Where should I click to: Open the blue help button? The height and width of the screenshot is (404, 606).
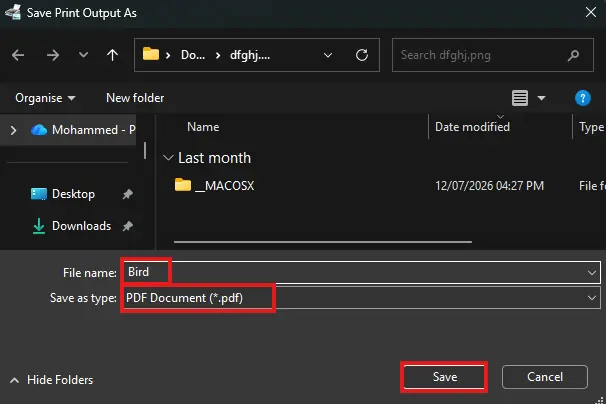pos(582,98)
